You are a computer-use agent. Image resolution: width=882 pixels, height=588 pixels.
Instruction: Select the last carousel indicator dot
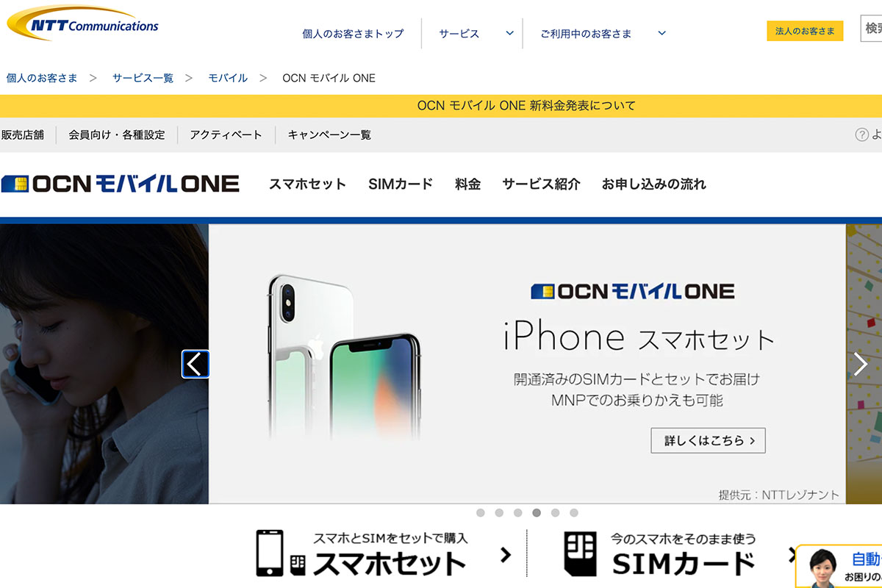pos(574,513)
